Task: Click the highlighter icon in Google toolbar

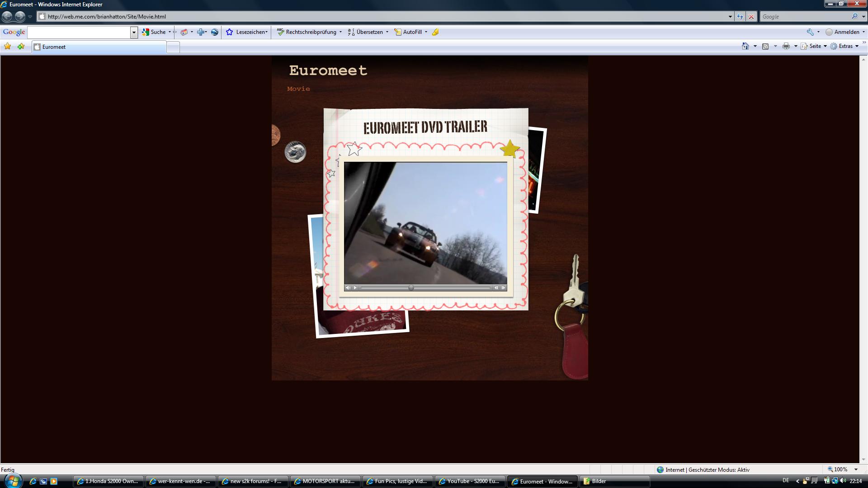Action: pos(435,32)
